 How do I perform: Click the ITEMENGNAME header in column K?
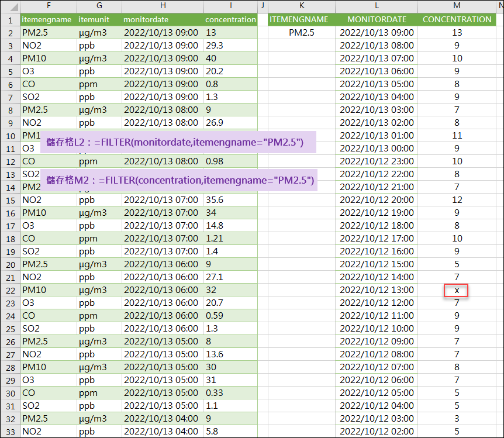click(302, 20)
